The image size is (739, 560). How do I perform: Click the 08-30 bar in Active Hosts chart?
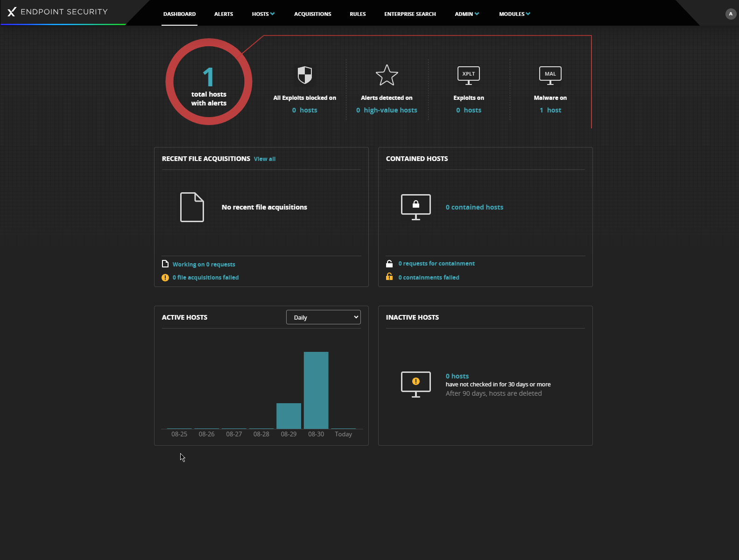tap(316, 390)
